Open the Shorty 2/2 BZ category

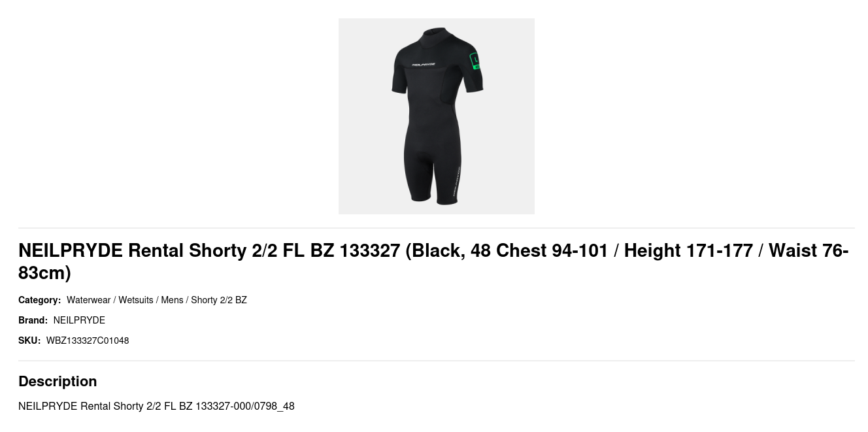[219, 300]
